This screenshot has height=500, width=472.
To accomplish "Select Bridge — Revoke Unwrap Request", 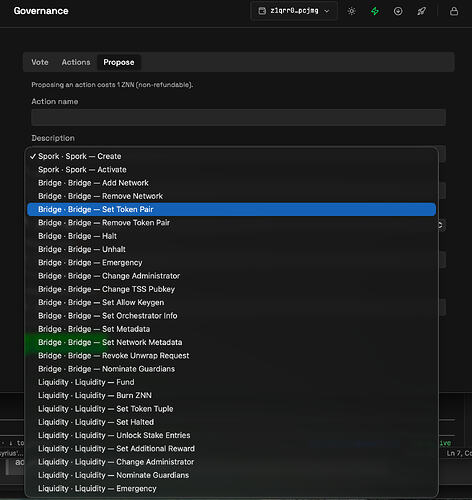I will pyautogui.click(x=231, y=356).
